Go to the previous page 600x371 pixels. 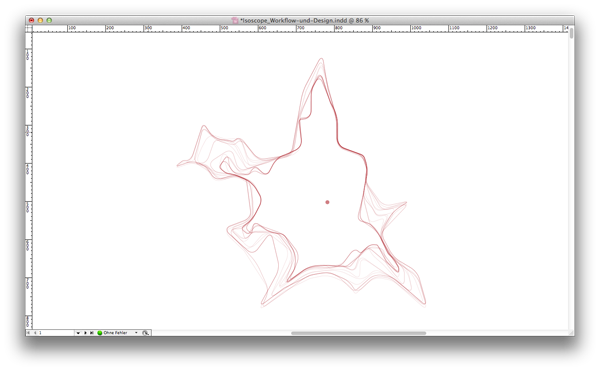click(x=35, y=333)
